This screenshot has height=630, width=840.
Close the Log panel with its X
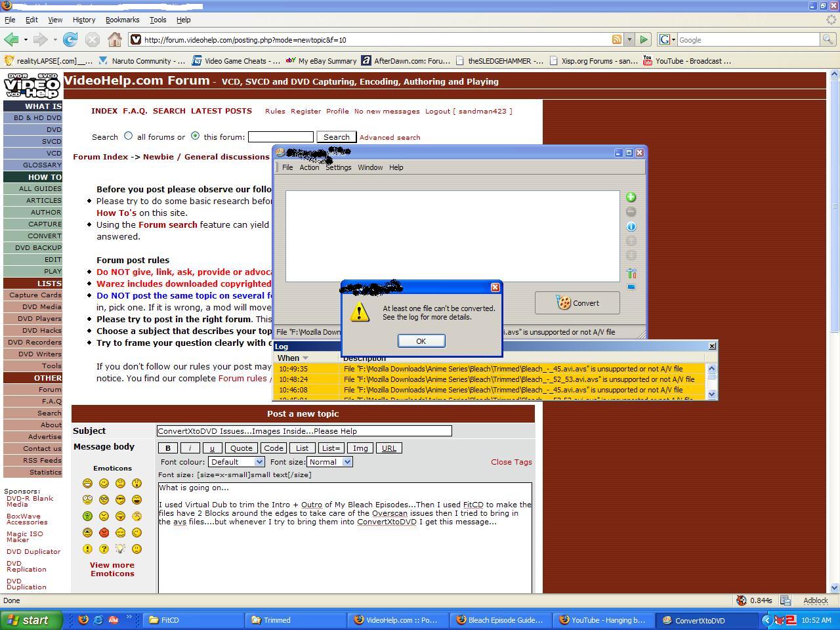pyautogui.click(x=712, y=346)
